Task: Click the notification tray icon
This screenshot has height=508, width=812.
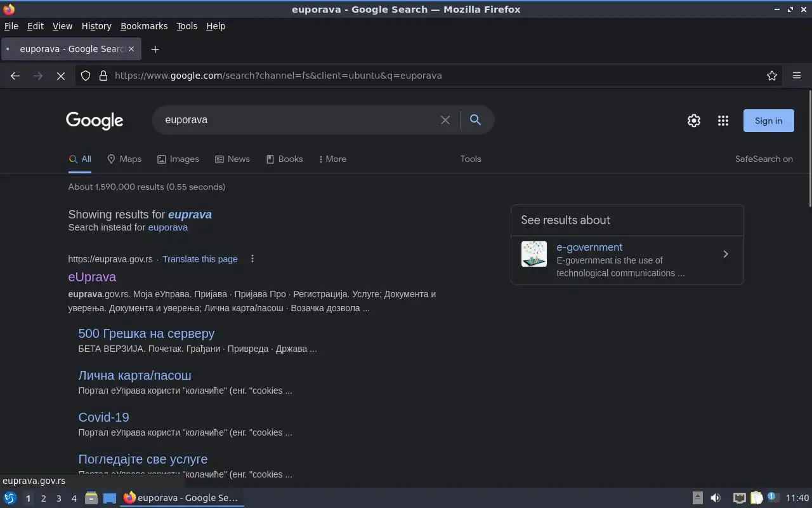Action: tap(773, 498)
